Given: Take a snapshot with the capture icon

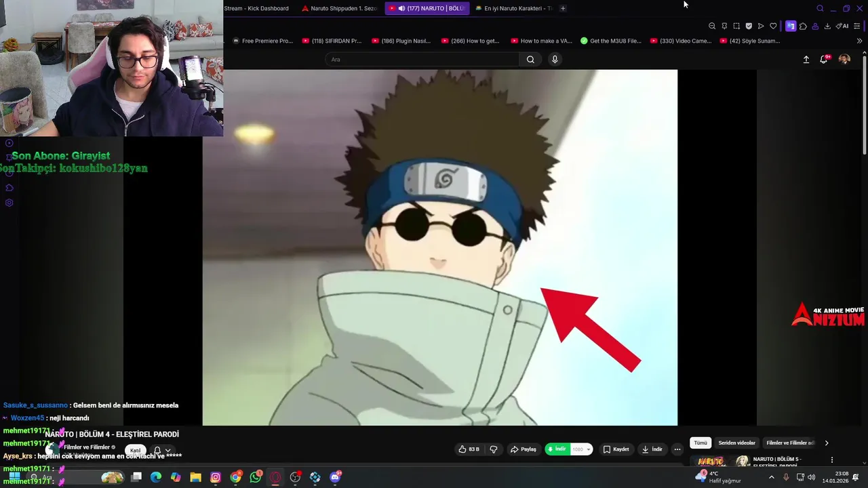Looking at the screenshot, I should point(736,26).
